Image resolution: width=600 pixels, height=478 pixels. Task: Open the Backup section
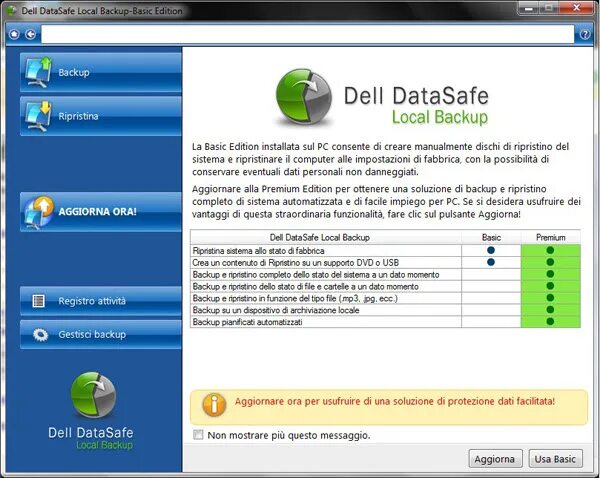pos(101,72)
